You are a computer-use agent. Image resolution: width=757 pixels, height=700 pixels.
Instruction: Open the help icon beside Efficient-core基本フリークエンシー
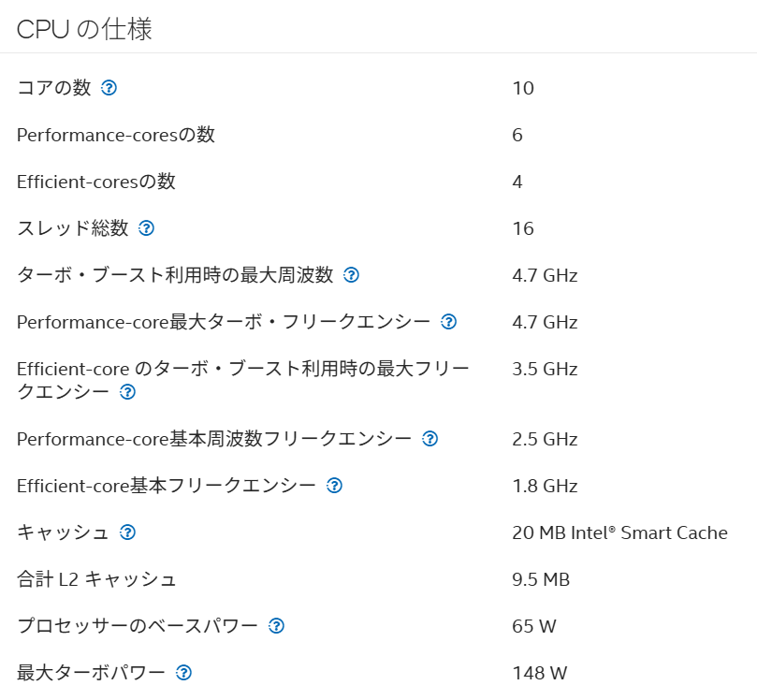pyautogui.click(x=334, y=486)
